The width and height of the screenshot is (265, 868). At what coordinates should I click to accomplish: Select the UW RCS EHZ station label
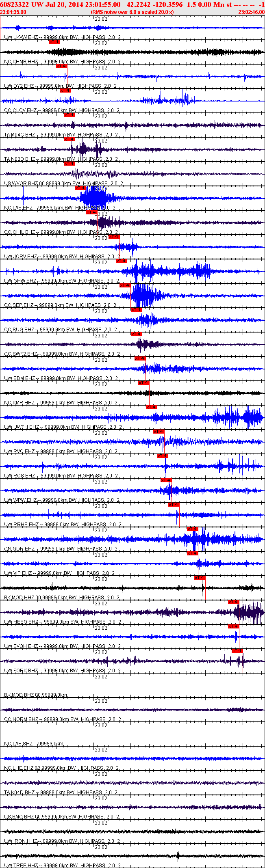[x=62, y=476]
